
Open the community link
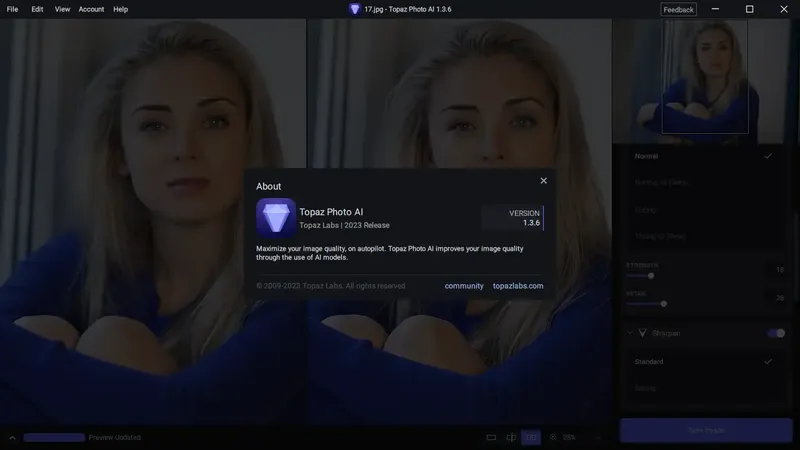pyautogui.click(x=464, y=286)
